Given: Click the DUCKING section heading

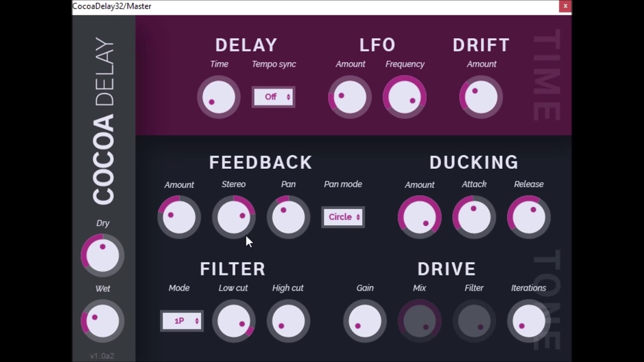Looking at the screenshot, I should point(474,162).
